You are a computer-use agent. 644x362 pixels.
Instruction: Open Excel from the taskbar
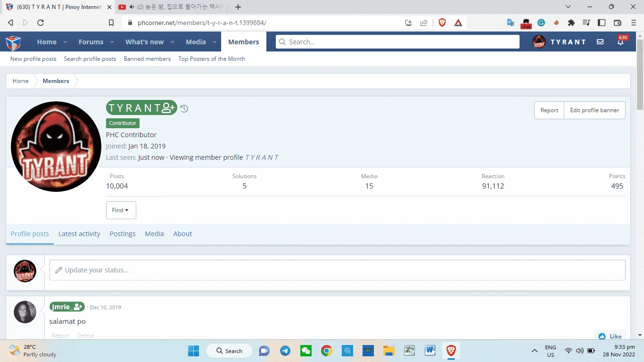[x=409, y=351]
